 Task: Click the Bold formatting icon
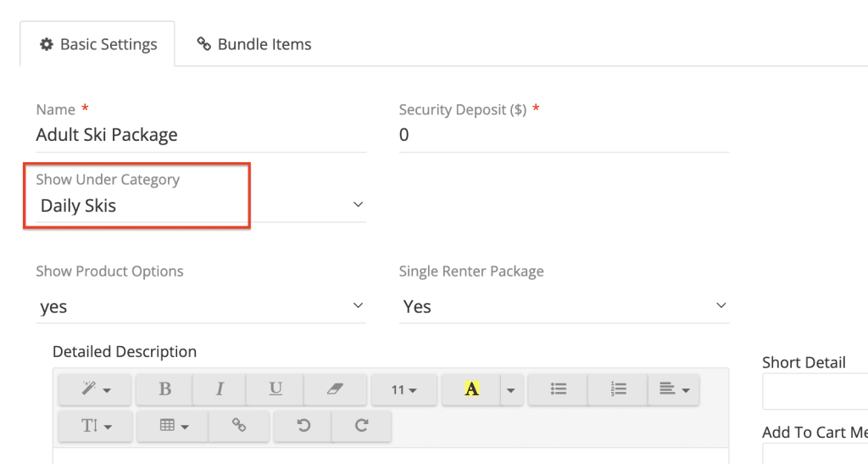pyautogui.click(x=164, y=389)
